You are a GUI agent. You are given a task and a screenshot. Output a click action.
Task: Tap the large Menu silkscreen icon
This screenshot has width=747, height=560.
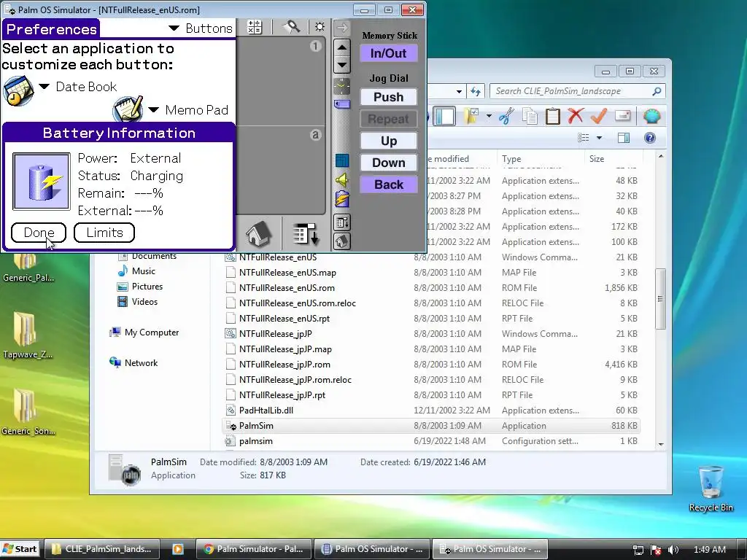(x=306, y=234)
